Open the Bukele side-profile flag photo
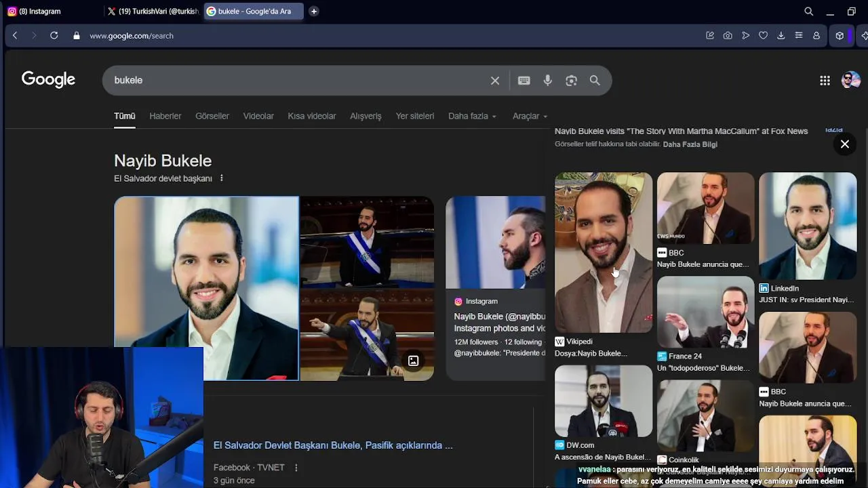Viewport: 868px width, 488px height. pyautogui.click(x=495, y=242)
